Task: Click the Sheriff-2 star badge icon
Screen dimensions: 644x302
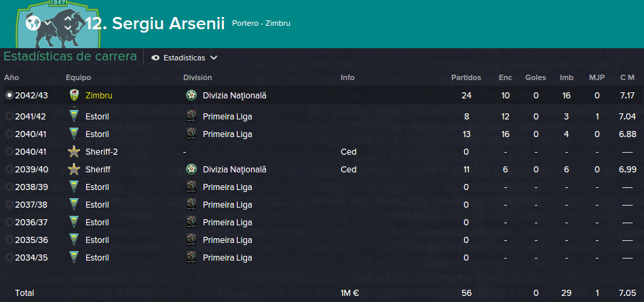Action: 74,151
